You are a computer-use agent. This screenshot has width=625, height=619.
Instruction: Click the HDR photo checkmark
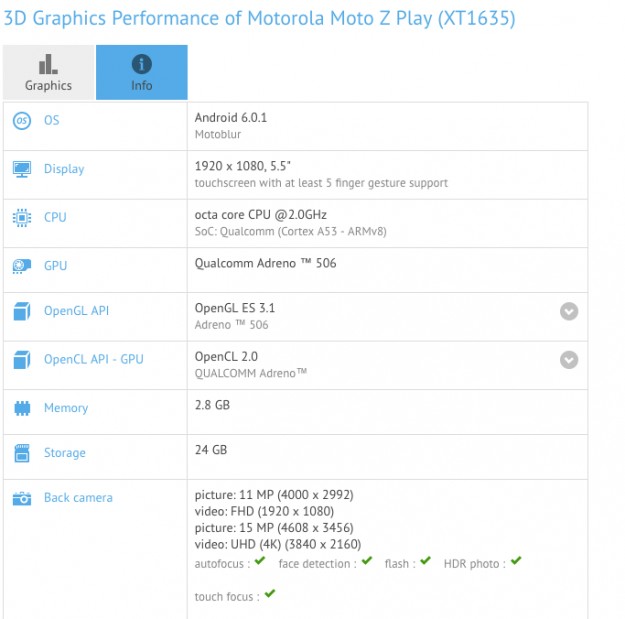tap(516, 562)
